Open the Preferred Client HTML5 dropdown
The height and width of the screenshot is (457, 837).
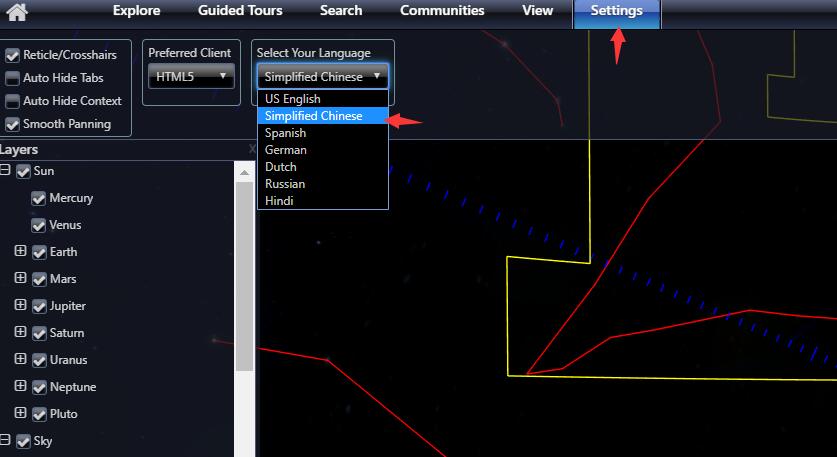pyautogui.click(x=191, y=76)
